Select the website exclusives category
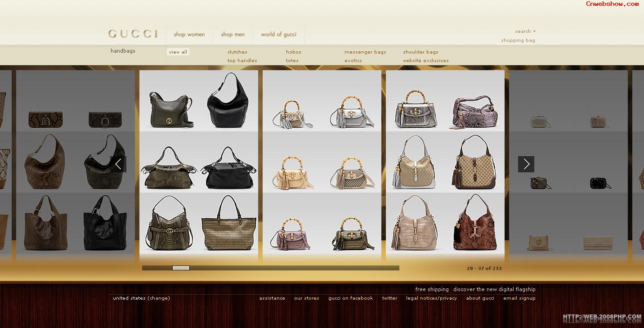The image size is (644, 328). [x=426, y=61]
